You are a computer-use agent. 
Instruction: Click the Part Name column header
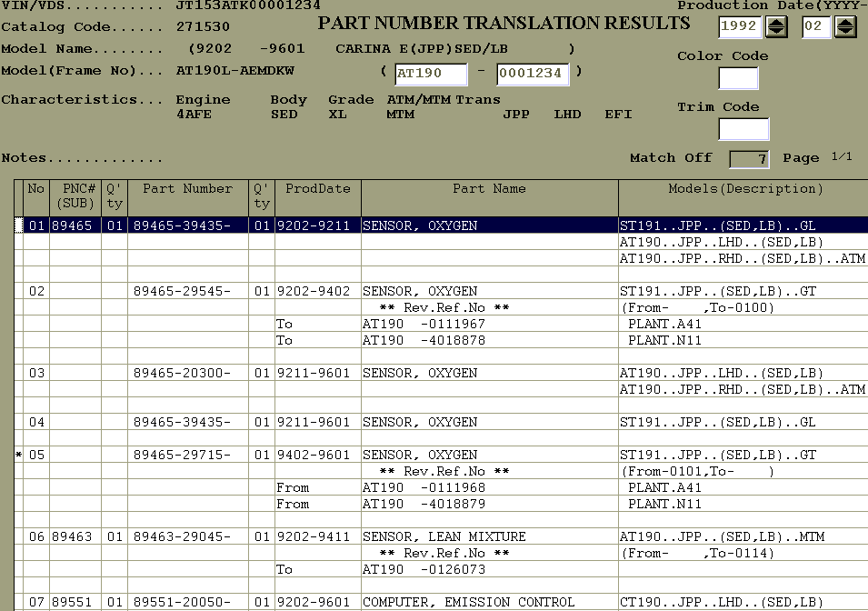point(489,197)
